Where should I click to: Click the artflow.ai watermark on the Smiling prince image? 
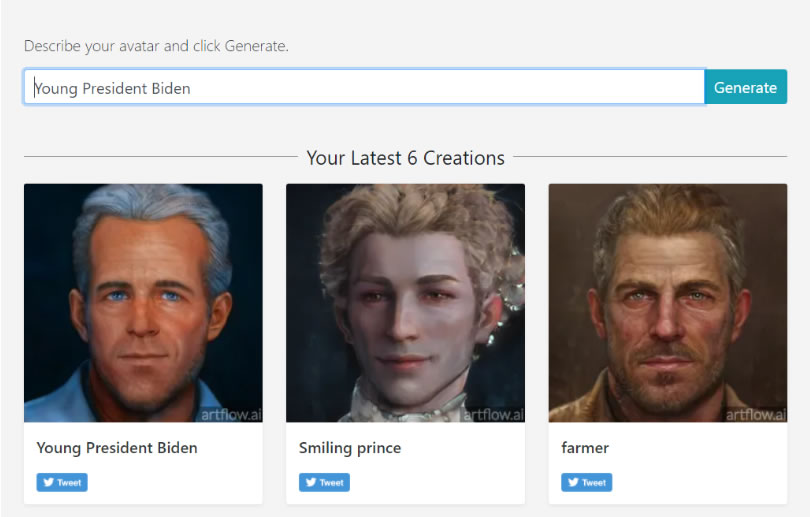(492, 415)
